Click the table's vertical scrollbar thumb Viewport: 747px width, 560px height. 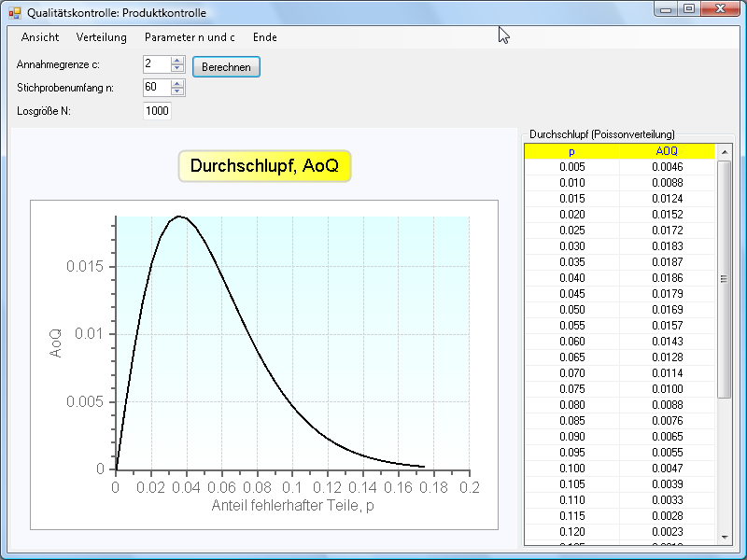tap(724, 278)
